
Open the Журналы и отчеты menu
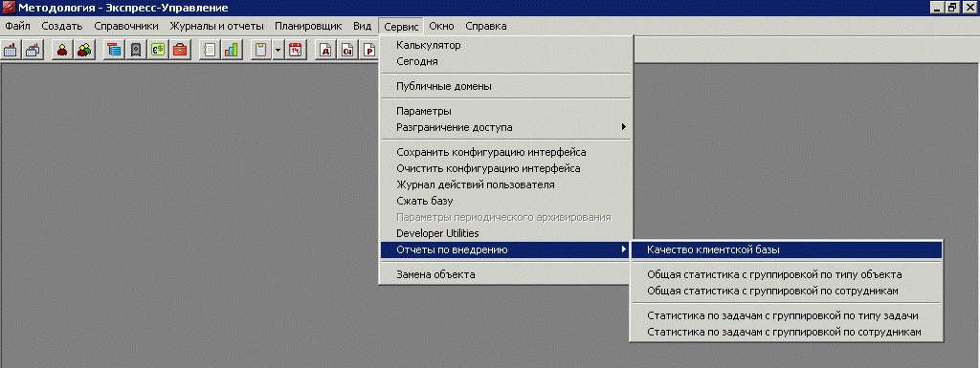pos(217,26)
